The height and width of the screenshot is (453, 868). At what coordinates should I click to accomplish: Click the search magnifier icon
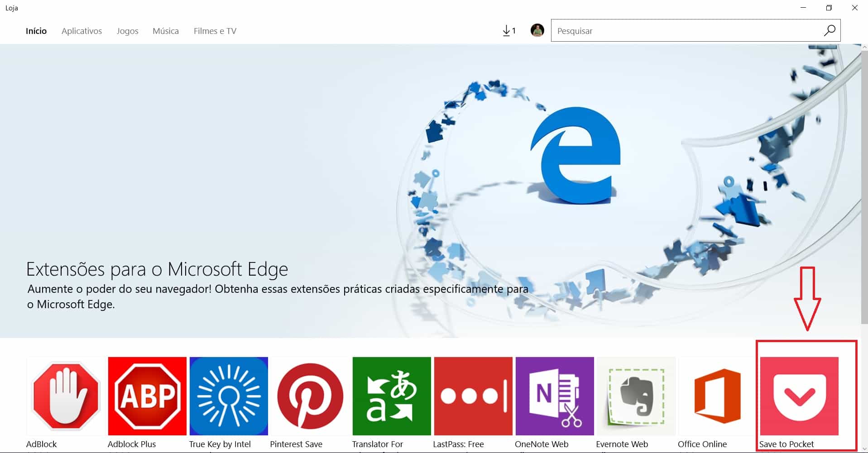(830, 30)
